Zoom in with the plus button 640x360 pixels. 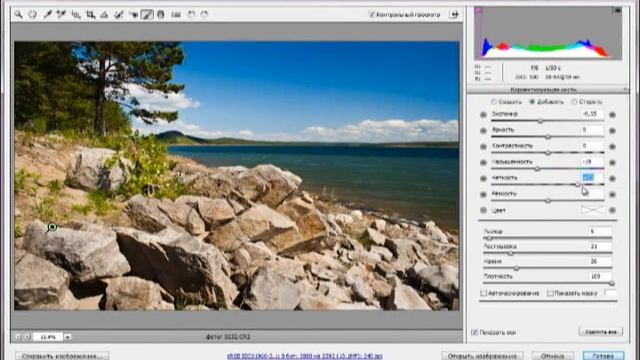(27, 337)
